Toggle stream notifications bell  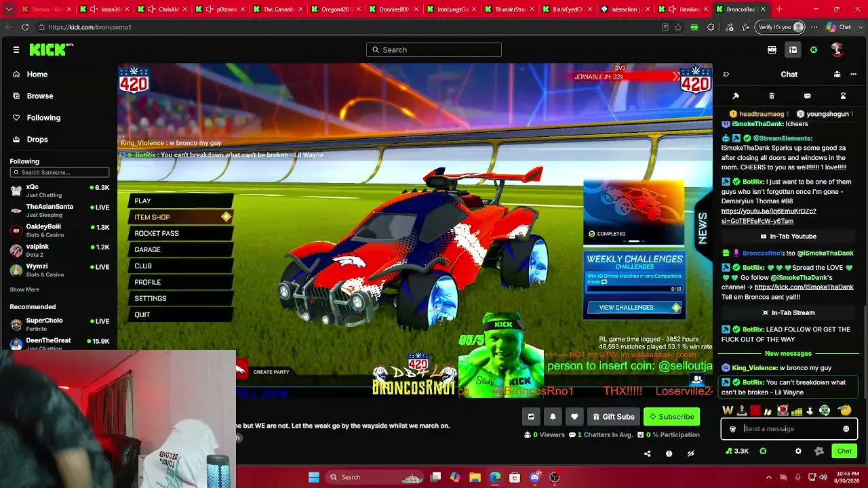pos(553,417)
